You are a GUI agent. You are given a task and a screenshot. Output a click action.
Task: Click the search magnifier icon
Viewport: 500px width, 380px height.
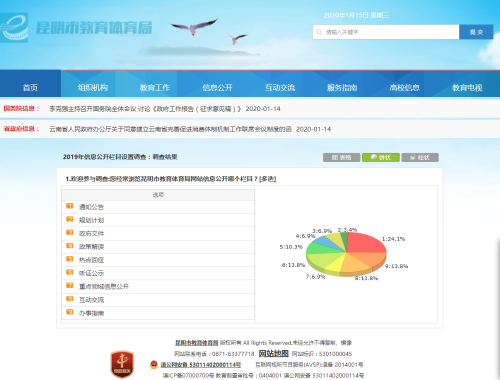[x=319, y=32]
